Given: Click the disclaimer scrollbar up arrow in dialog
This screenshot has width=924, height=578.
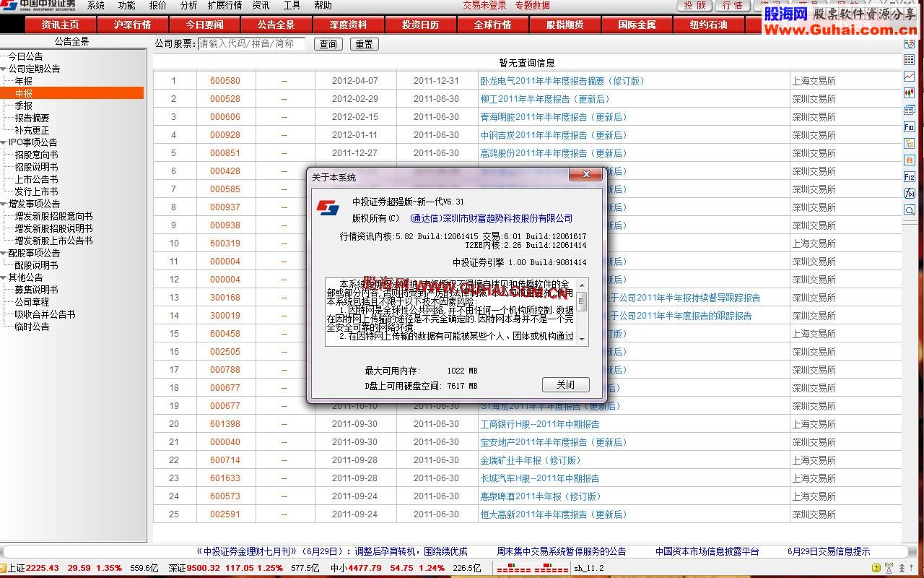Looking at the screenshot, I should coord(583,284).
